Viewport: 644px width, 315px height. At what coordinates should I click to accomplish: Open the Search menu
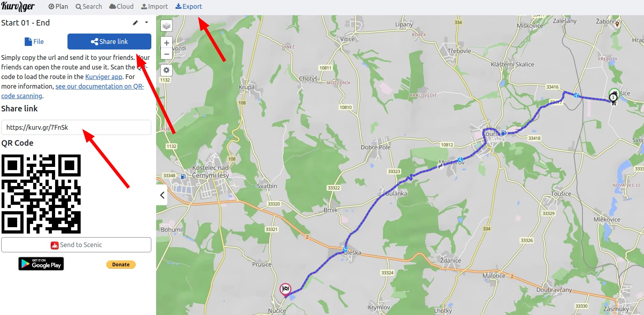(x=89, y=6)
